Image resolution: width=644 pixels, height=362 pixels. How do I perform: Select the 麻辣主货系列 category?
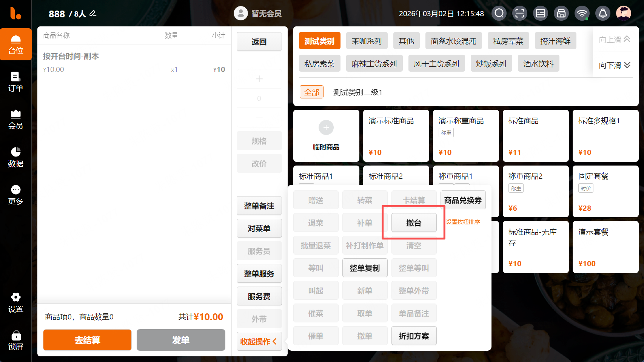pyautogui.click(x=374, y=63)
